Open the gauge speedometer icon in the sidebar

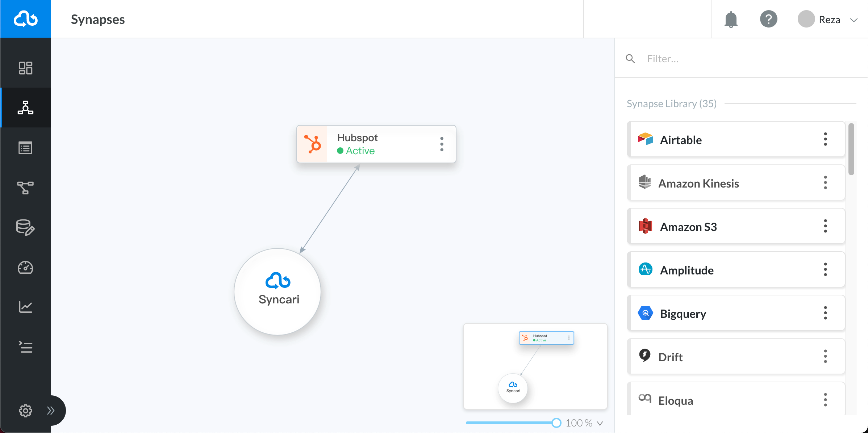click(x=25, y=268)
